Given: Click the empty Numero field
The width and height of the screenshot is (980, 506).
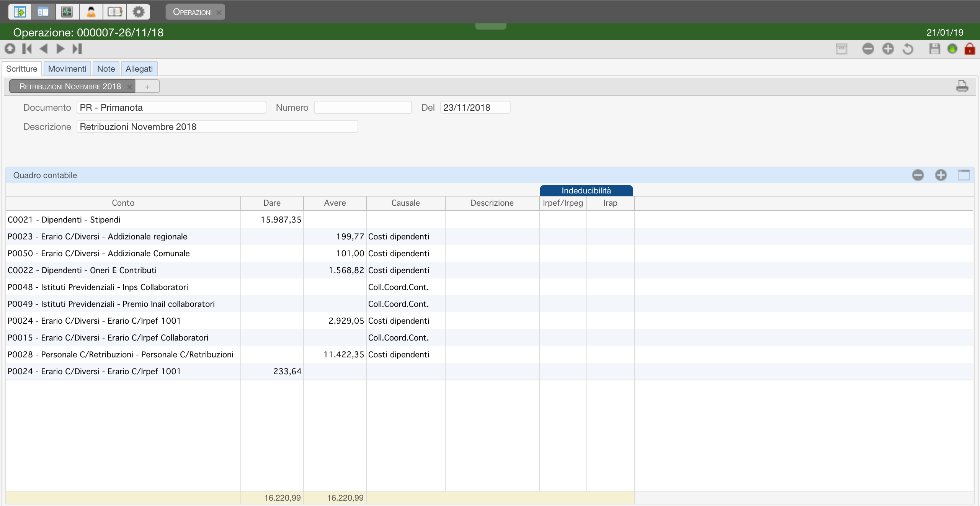Looking at the screenshot, I should (x=363, y=107).
